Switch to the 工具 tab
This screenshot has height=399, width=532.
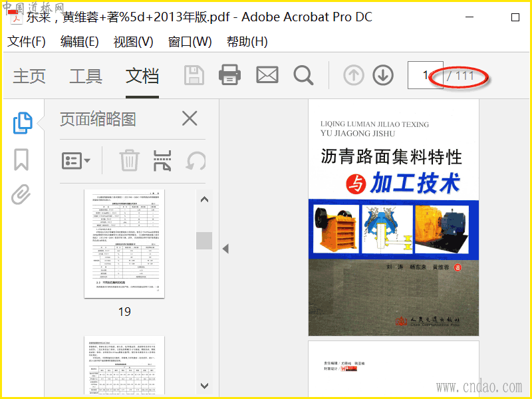pos(86,76)
